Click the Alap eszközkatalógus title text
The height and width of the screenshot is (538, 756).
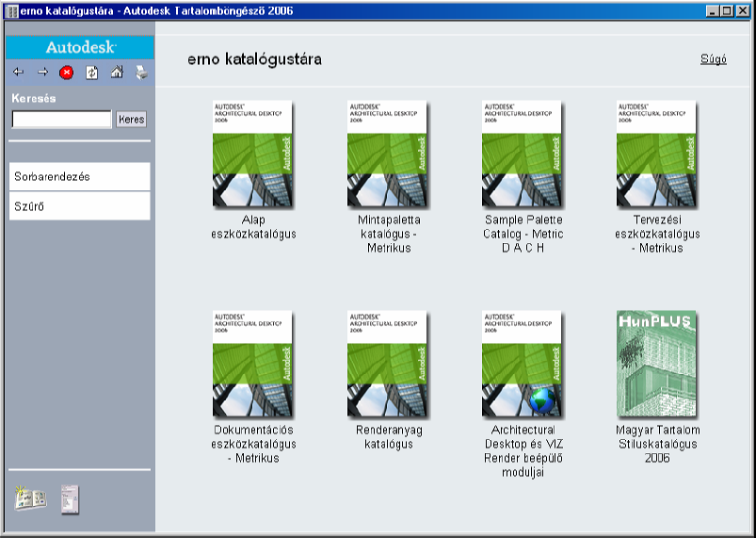pos(253,227)
